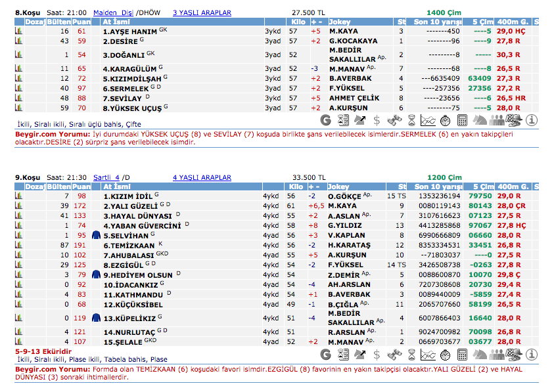Click the jersey icon next to KÜPELİKIZ
This screenshot has height=392, width=554.
coord(96,318)
